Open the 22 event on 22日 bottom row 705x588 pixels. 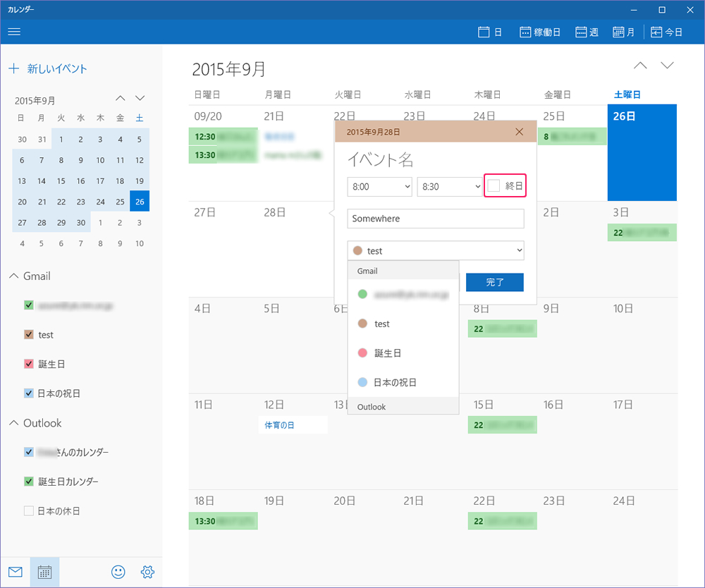[x=503, y=521]
